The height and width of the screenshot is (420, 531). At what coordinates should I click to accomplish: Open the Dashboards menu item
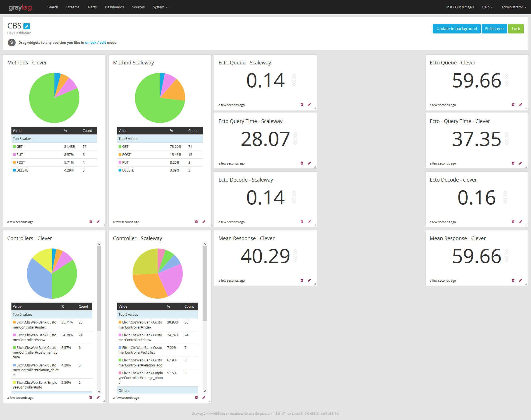[x=114, y=7]
